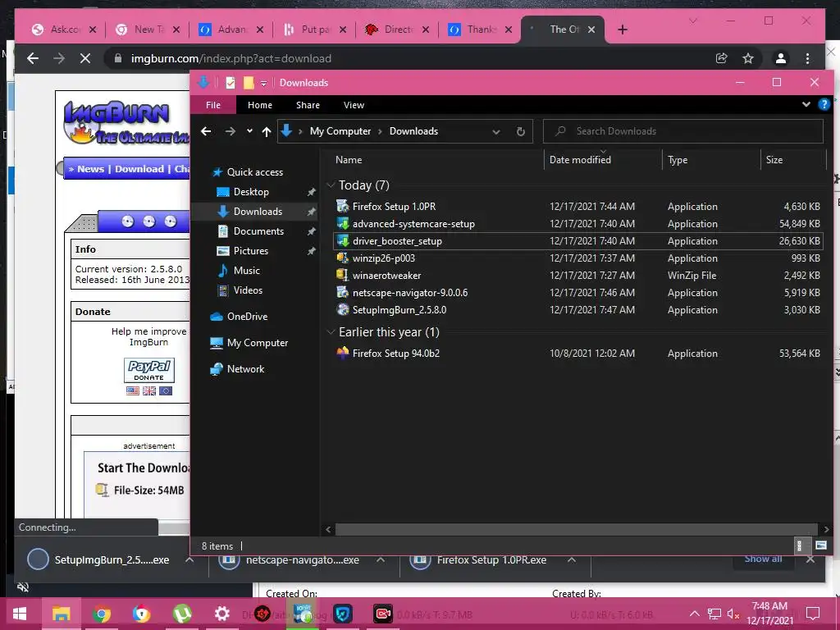Open the File ribbon tab
This screenshot has height=630, width=840.
click(x=213, y=105)
